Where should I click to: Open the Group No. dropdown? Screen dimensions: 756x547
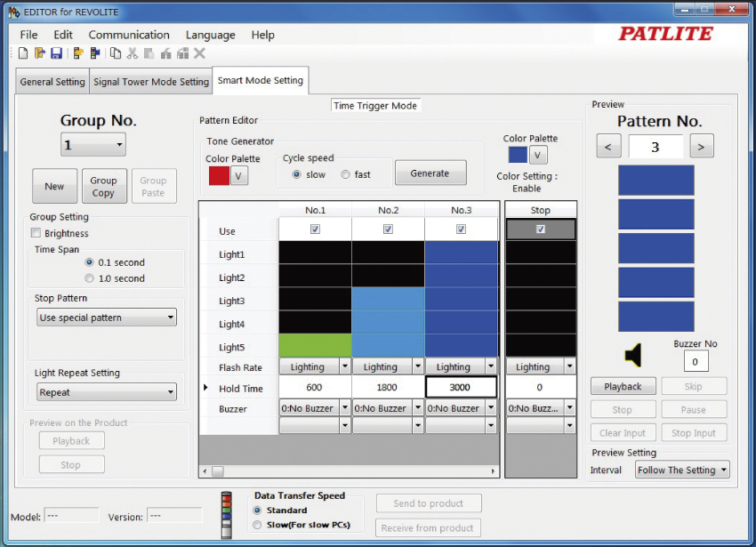(93, 145)
